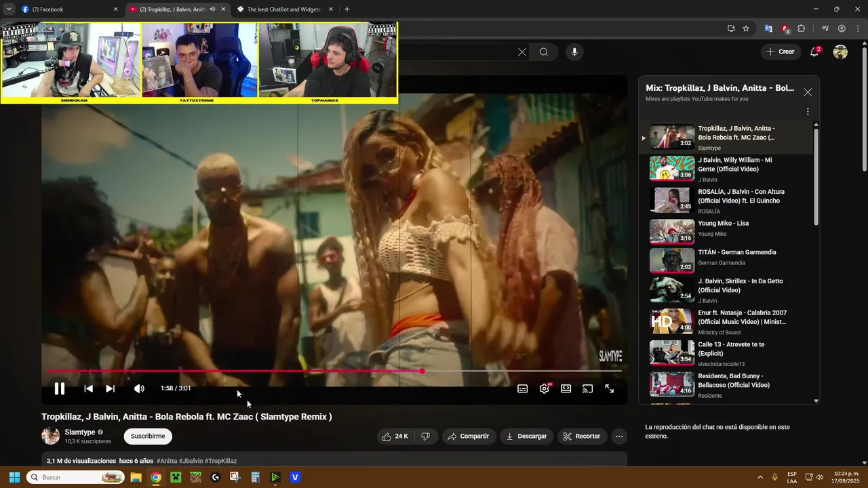Open the Mix playlist options menu

pyautogui.click(x=808, y=112)
